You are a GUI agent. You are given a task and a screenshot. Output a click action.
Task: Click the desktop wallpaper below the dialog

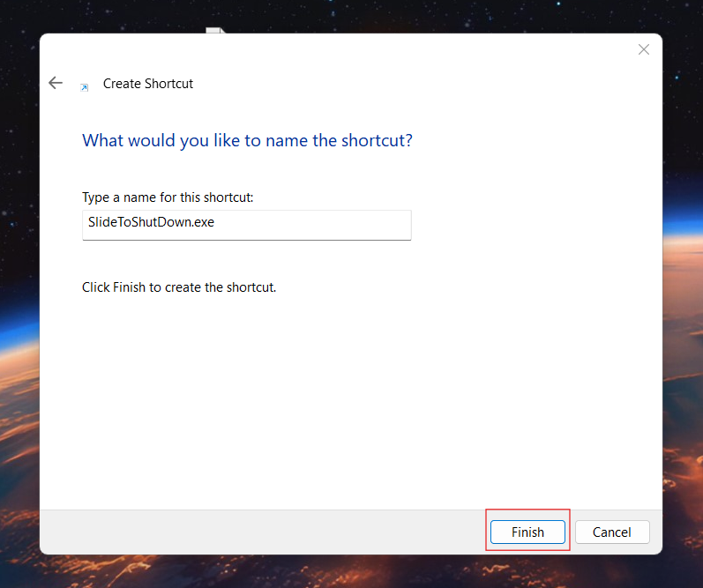click(x=353, y=572)
